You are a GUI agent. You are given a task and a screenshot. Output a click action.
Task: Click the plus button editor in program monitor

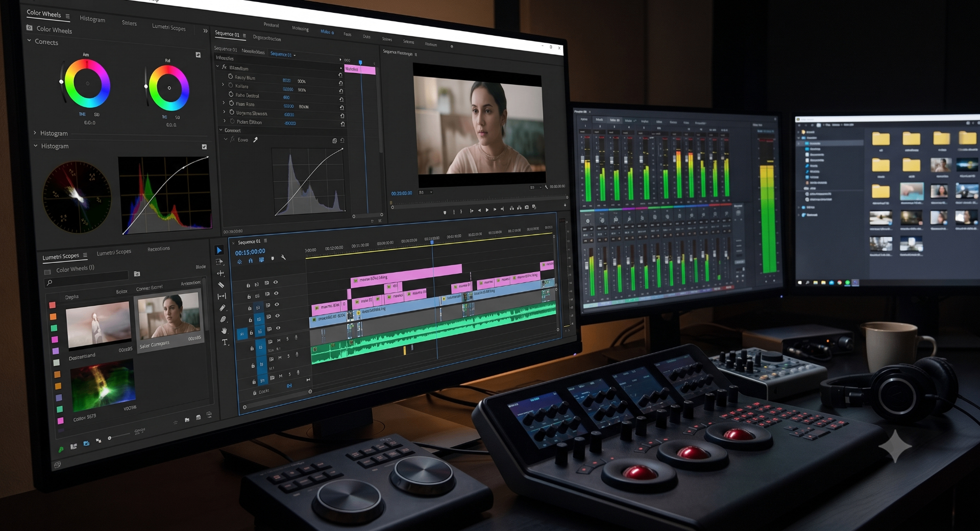(x=565, y=205)
